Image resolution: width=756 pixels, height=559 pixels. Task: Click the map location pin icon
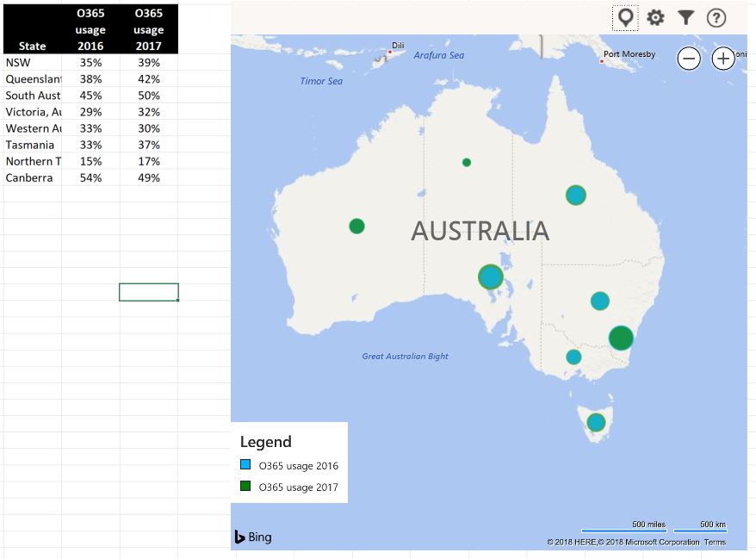625,18
